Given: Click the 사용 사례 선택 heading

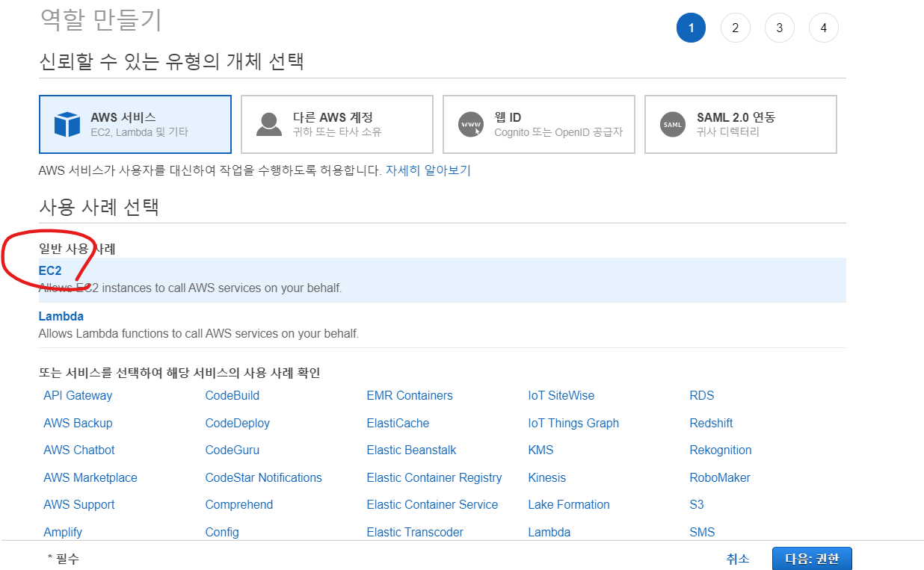Looking at the screenshot, I should click(x=99, y=206).
